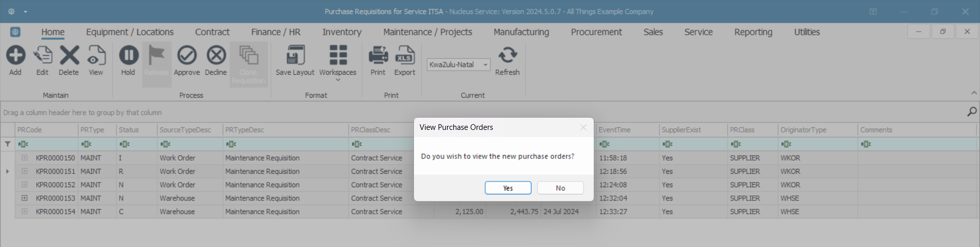Click the Add requisition icon

pos(15,55)
